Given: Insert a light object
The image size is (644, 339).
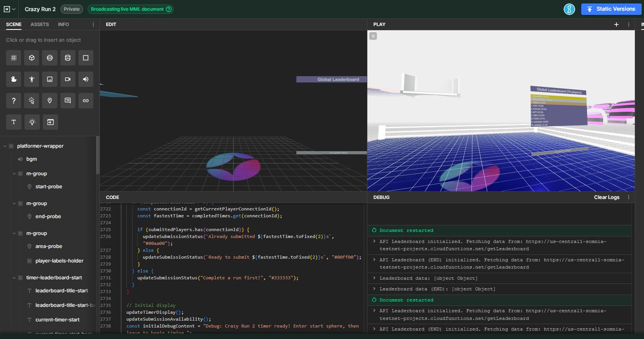Looking at the screenshot, I should coord(32,122).
